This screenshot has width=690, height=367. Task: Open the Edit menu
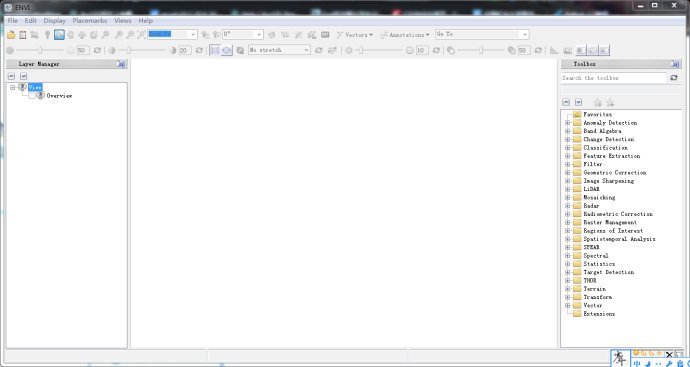(x=31, y=21)
